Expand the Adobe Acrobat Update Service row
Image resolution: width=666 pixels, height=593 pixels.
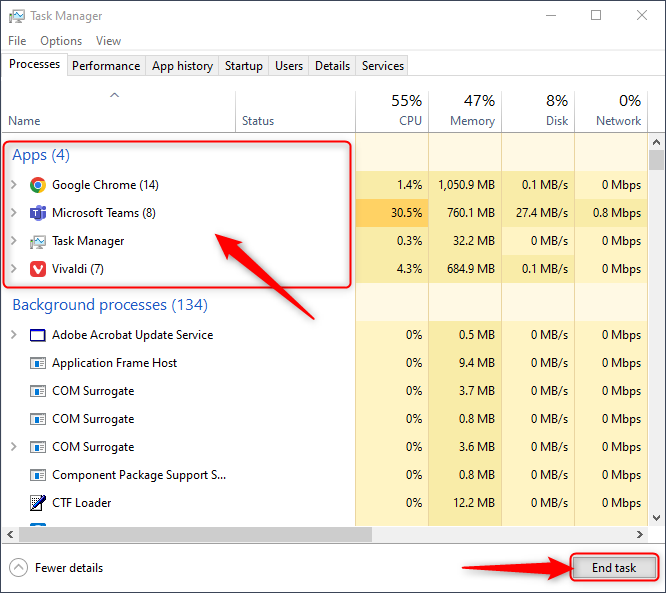tap(14, 335)
